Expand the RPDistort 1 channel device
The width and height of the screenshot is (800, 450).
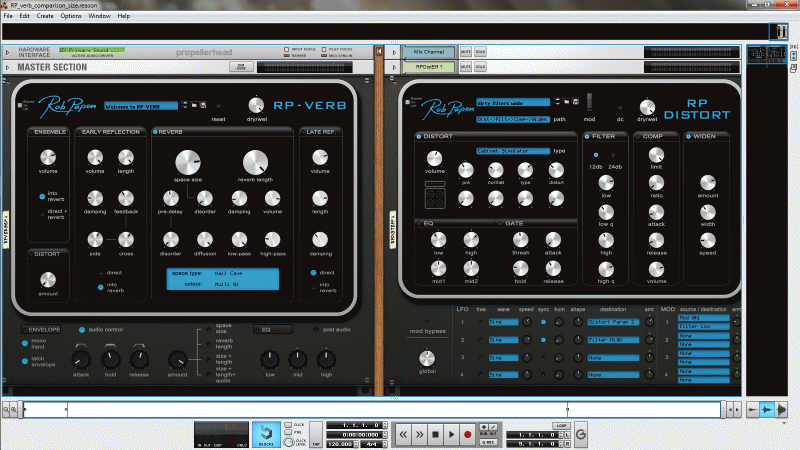394,67
